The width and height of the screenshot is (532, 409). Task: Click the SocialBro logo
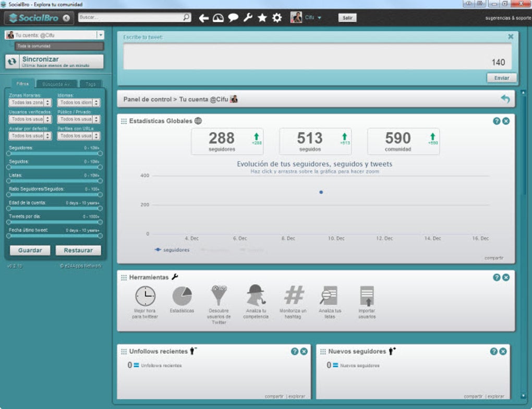(33, 18)
